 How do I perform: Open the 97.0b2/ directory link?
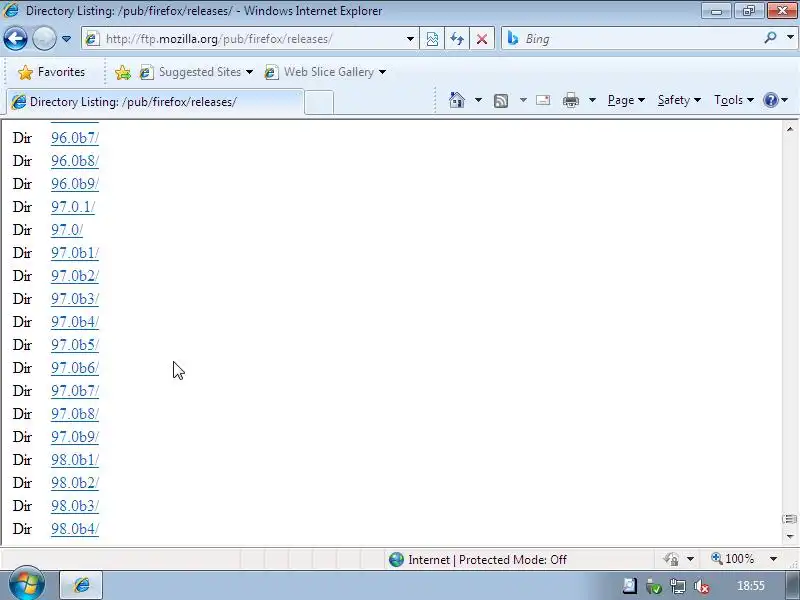[x=74, y=276]
